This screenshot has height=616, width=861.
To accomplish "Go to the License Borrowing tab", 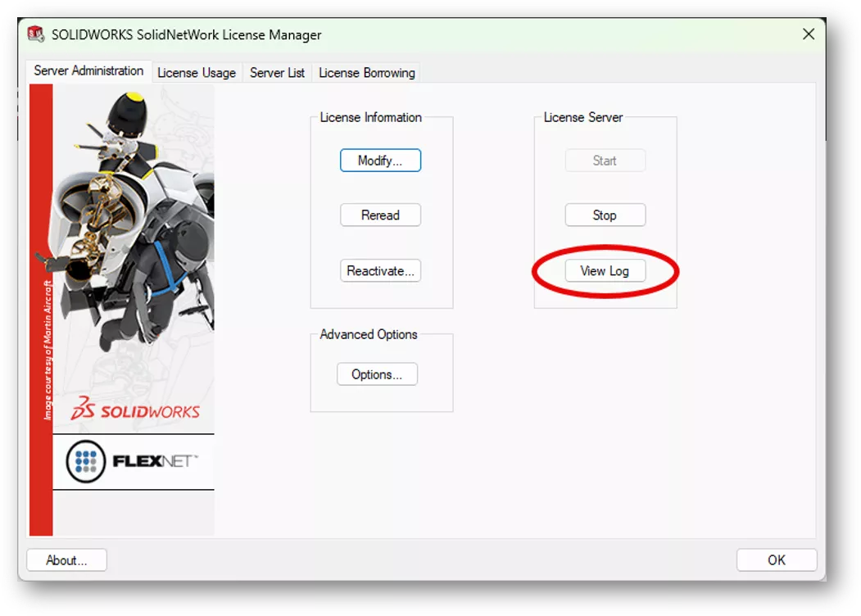I will point(367,72).
